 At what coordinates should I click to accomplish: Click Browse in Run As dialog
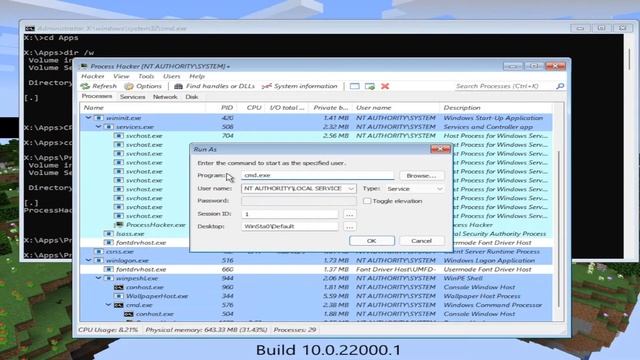(x=421, y=176)
